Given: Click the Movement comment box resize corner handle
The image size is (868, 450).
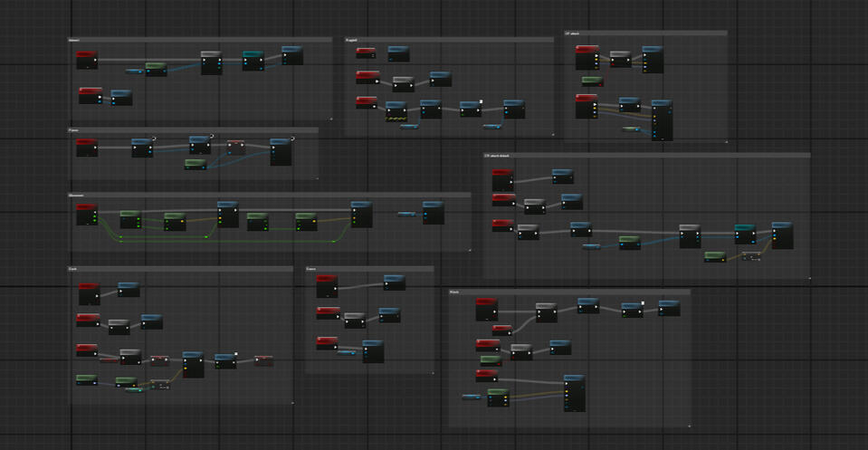Looking at the screenshot, I should pyautogui.click(x=469, y=250).
